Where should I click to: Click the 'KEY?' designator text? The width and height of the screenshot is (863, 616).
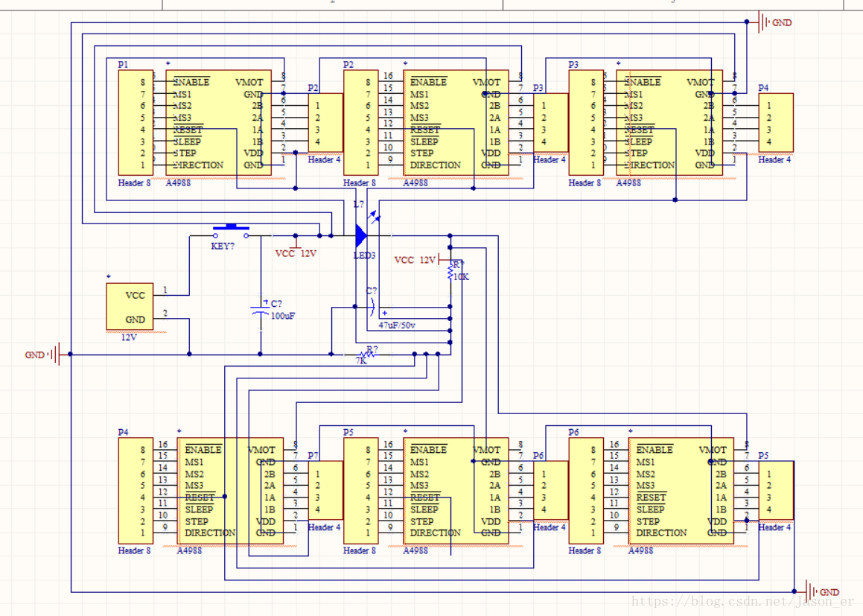[223, 246]
